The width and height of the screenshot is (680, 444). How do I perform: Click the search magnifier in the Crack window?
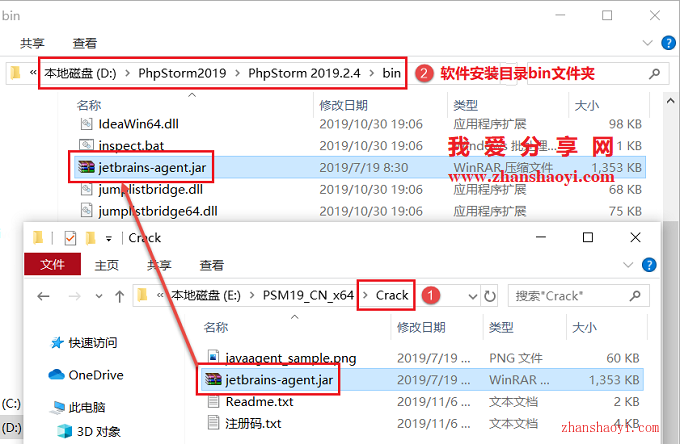635,296
